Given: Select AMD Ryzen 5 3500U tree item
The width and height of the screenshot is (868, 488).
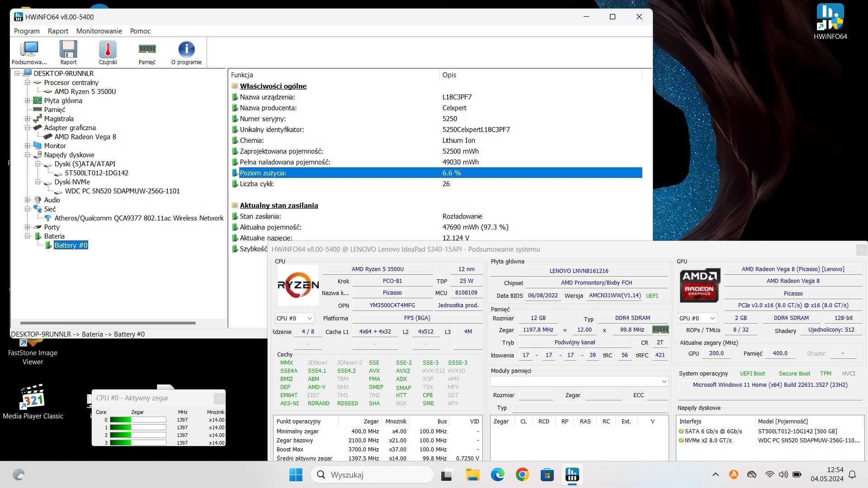Looking at the screenshot, I should 85,91.
